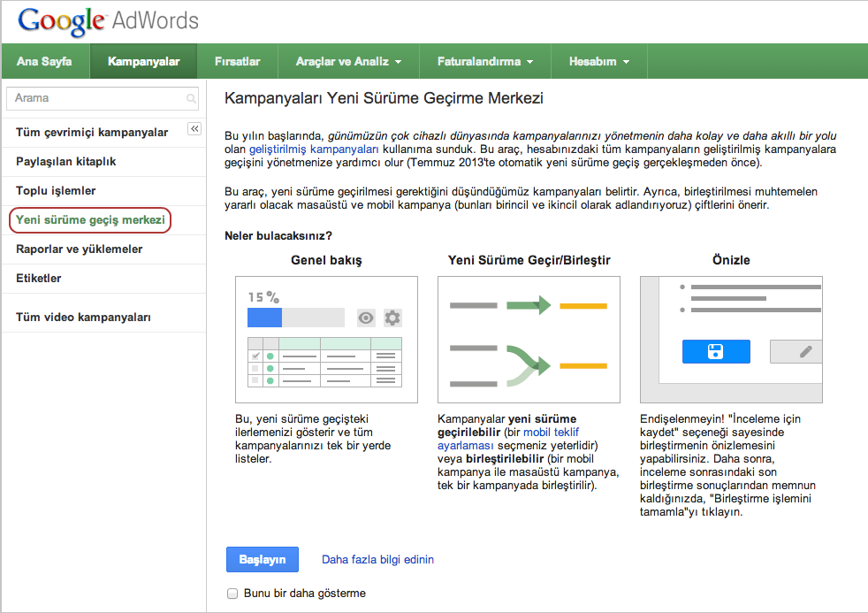Click the Yeni Sürüme Geçir/Birleştir illustration
868x613 pixels.
[x=529, y=340]
